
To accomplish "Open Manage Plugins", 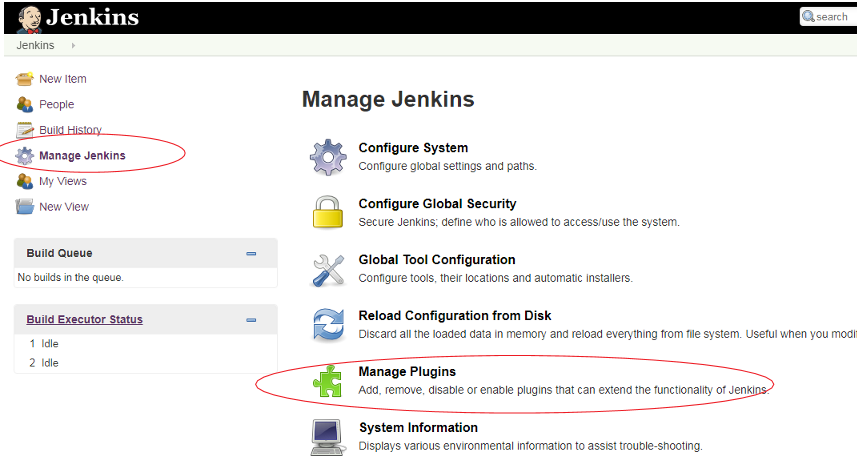I will tap(407, 371).
